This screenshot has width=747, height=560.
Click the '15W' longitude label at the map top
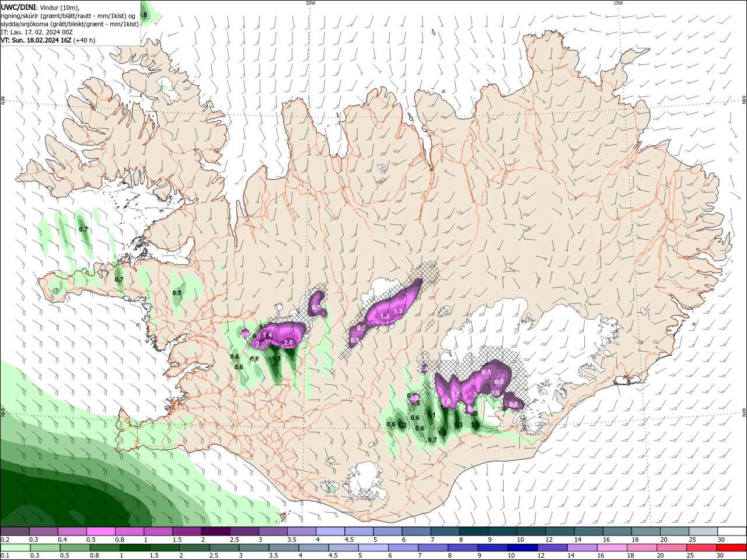[x=618, y=3]
